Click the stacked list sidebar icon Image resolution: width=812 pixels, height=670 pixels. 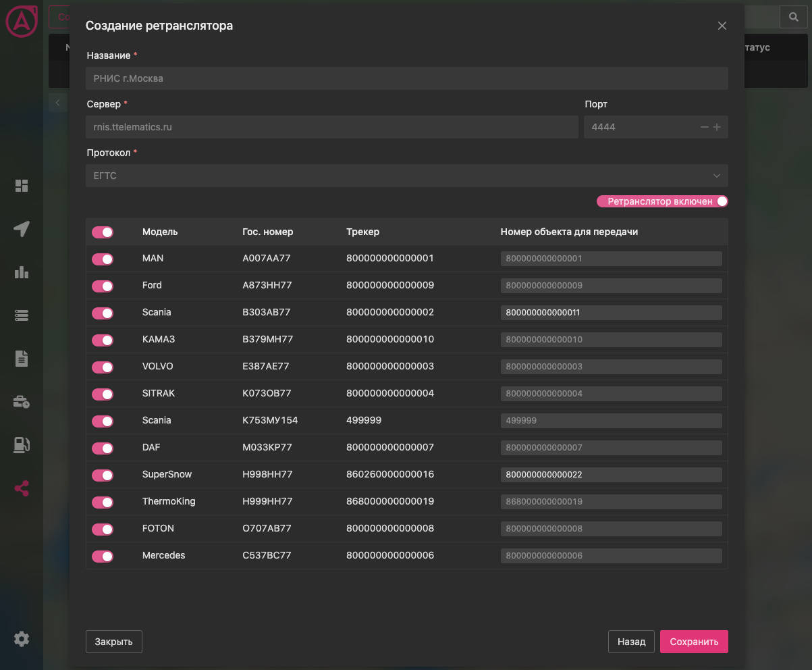tap(22, 315)
